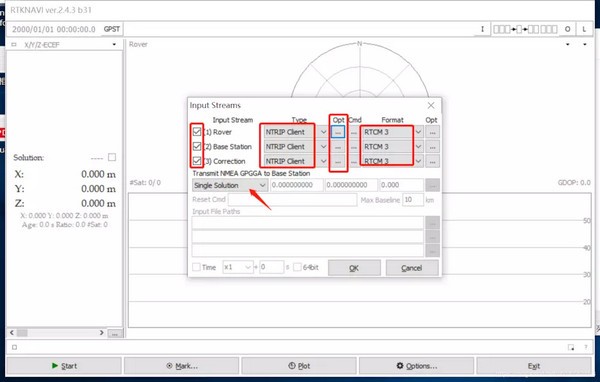Open Rover Format RTCM 3 dropdown
This screenshot has width=600, height=382.
point(392,132)
